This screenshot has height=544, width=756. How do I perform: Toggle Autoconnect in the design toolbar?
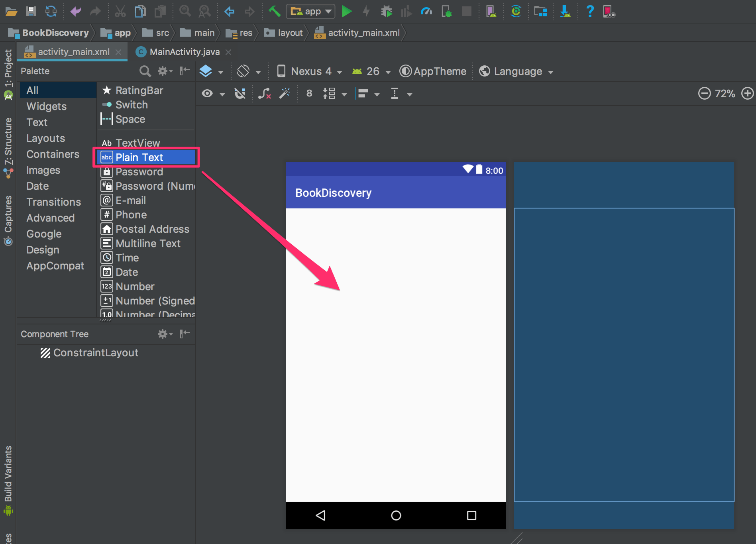pos(240,94)
